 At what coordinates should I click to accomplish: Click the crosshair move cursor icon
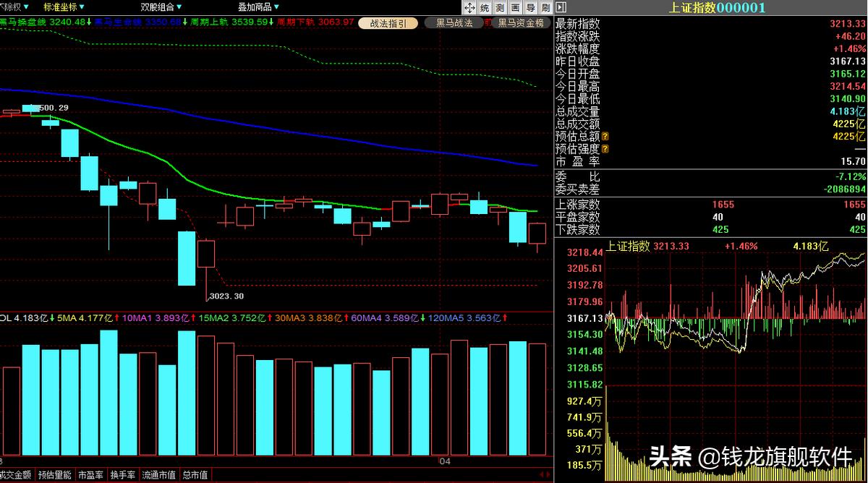coord(468,7)
